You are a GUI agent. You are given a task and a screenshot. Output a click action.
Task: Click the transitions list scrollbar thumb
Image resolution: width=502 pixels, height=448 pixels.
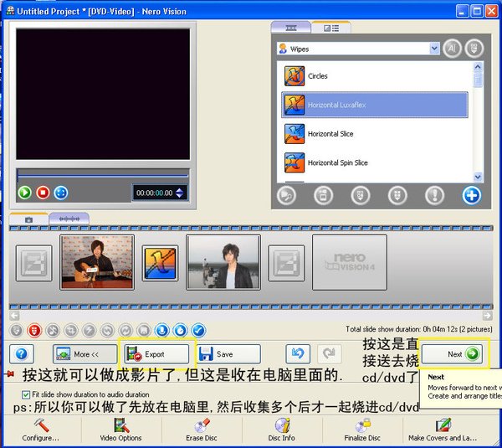tap(478, 80)
